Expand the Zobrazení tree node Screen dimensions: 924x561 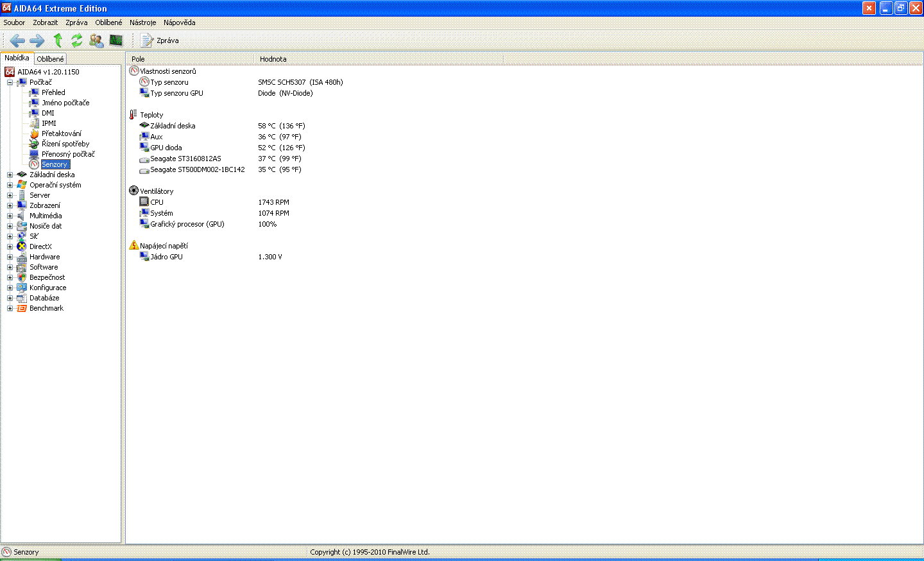[x=10, y=205]
